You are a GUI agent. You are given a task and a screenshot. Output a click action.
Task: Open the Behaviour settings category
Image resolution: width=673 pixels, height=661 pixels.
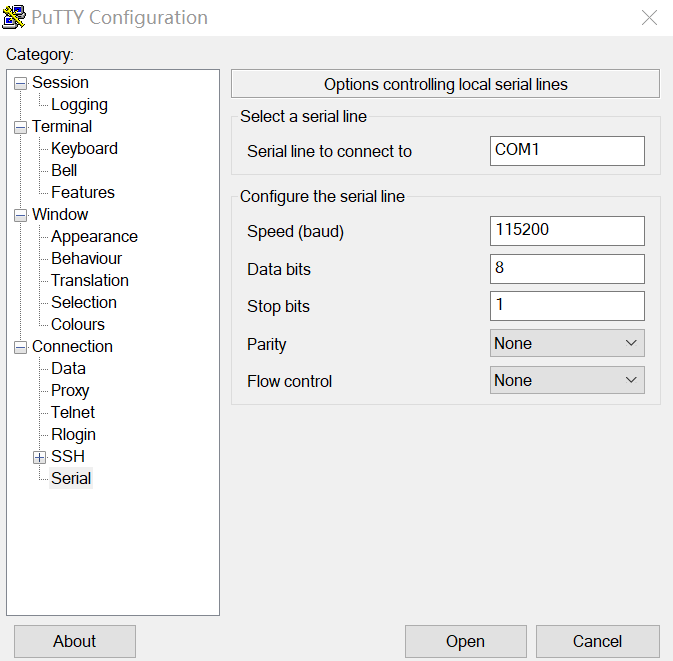point(86,258)
